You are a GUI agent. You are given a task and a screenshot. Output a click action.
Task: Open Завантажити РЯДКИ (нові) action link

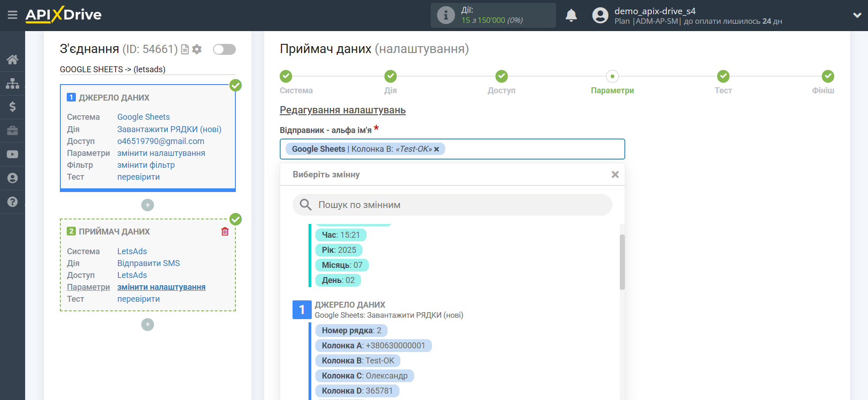(x=169, y=129)
